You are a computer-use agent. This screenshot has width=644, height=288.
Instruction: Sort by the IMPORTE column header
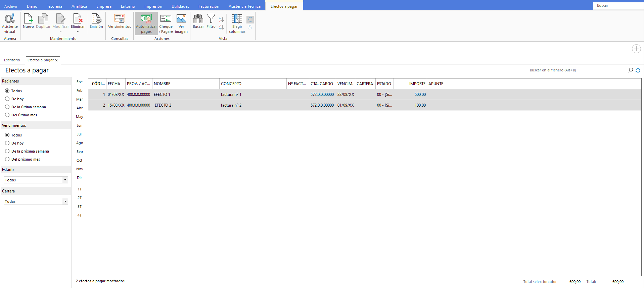(x=410, y=84)
